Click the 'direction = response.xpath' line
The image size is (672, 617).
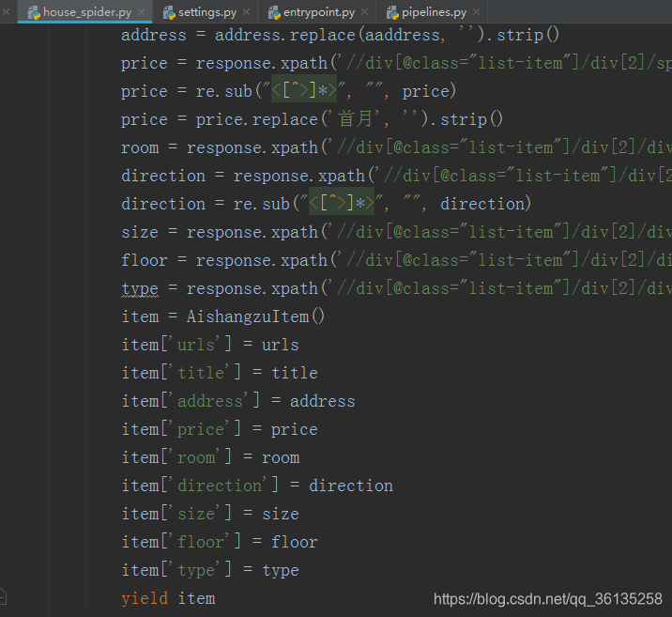click(396, 176)
